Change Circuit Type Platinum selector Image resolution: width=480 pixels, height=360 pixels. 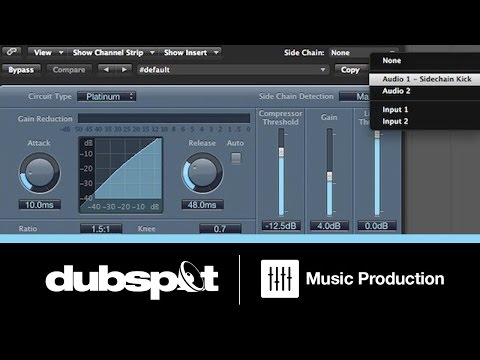click(107, 97)
